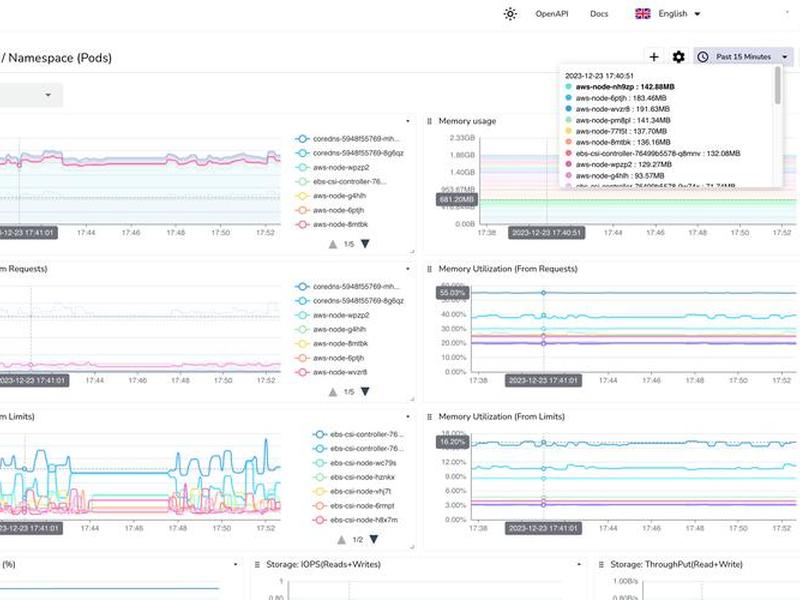Select tooltip row aws-node-nh9zp : 142.88MB
Viewport: 800px width, 600px height.
coord(620,87)
